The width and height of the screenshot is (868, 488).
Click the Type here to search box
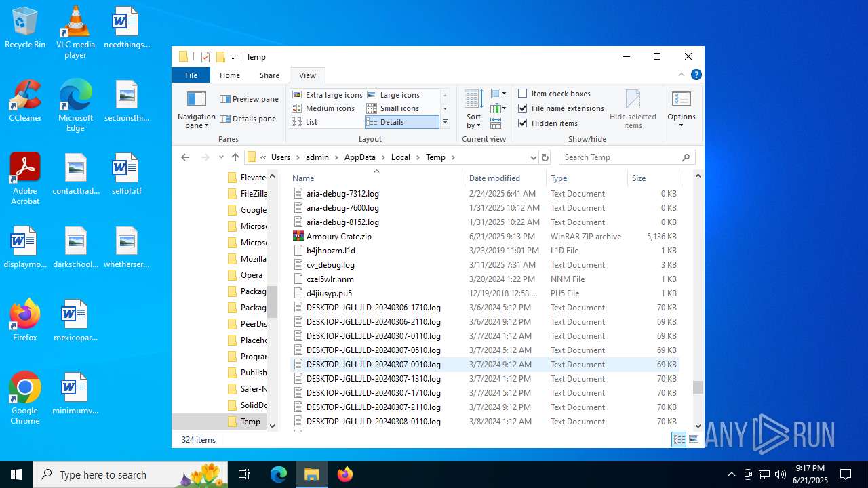click(x=129, y=474)
